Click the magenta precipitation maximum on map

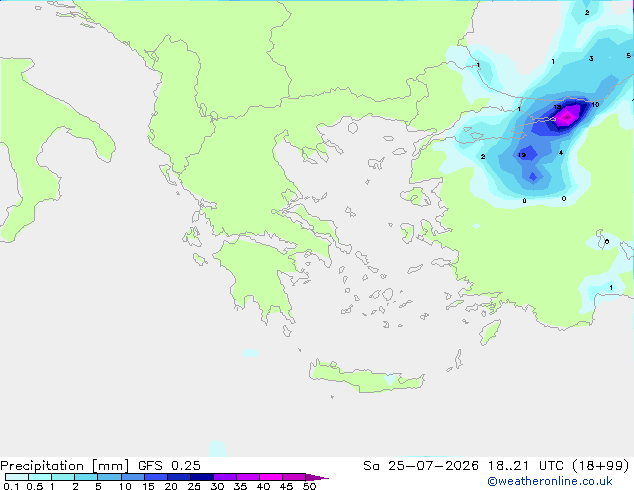coord(567,117)
